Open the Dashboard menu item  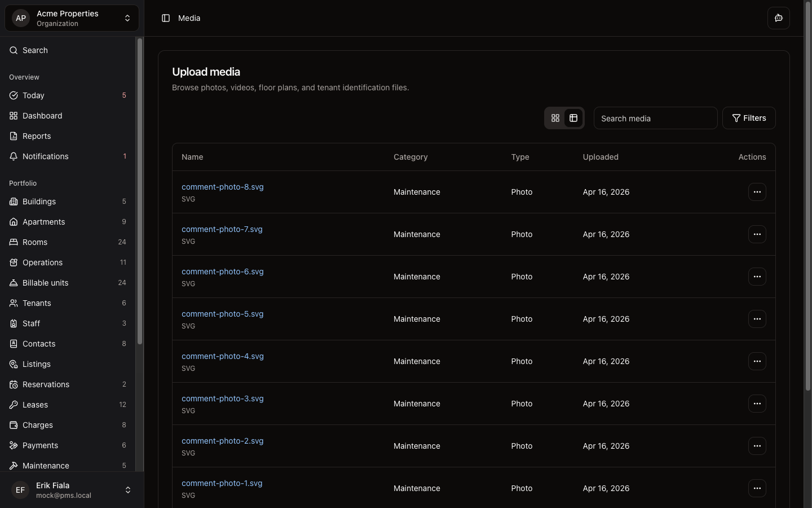(x=42, y=116)
